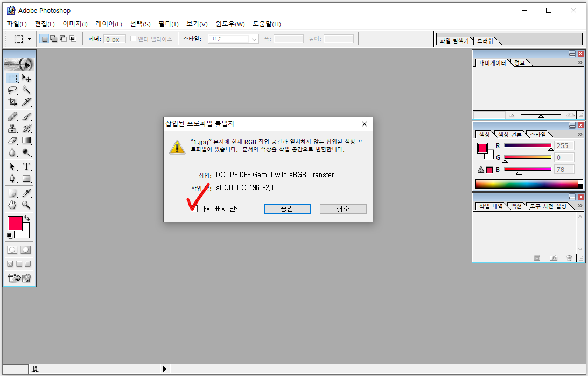Choose full screen mode button
Screen dimensions: 588x376
pos(28,264)
